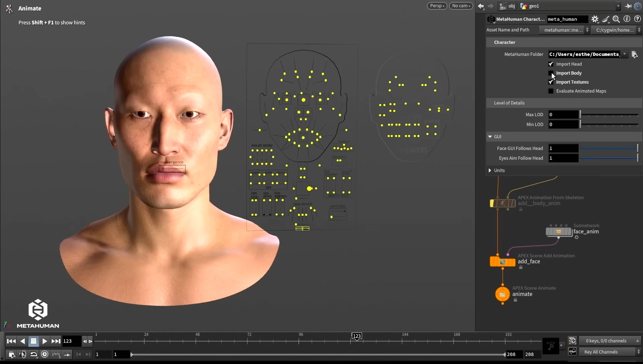Open the metahuman::me... asset name dropdown
Viewport: 643px width, 364px height.
[565, 30]
